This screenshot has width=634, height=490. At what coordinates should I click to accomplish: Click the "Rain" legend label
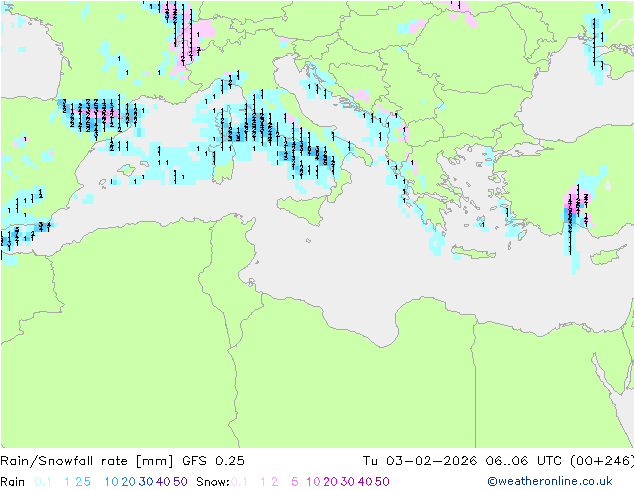point(13,482)
